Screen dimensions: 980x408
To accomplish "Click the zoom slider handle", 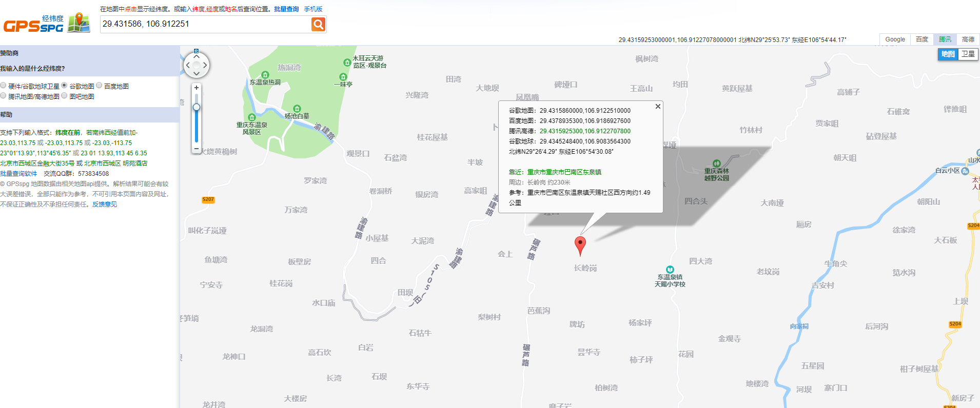I will point(196,107).
